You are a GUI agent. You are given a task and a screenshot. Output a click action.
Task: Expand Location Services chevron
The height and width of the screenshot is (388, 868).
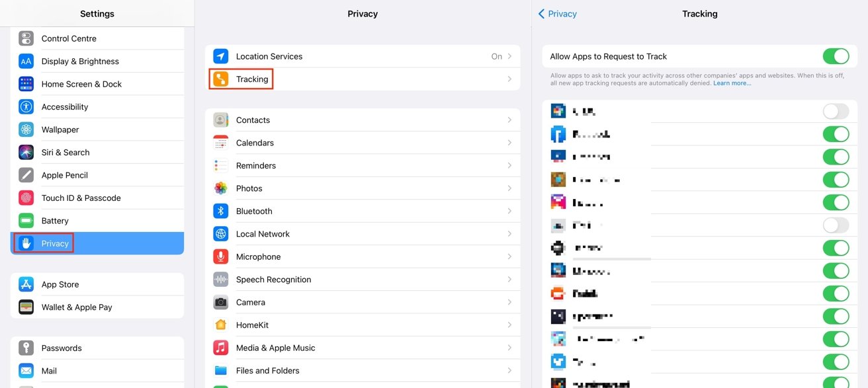tap(509, 56)
